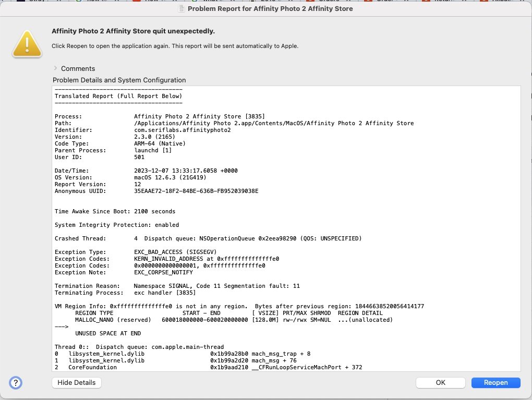Click the Process line with [3835]
The width and height of the screenshot is (532, 400).
tap(160, 116)
